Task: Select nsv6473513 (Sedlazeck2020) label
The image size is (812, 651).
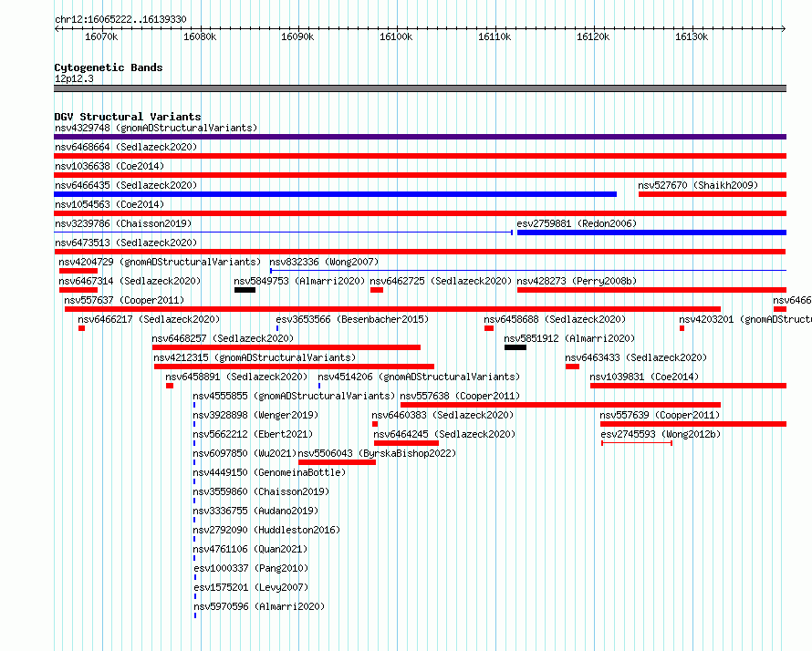Action: click(x=126, y=243)
